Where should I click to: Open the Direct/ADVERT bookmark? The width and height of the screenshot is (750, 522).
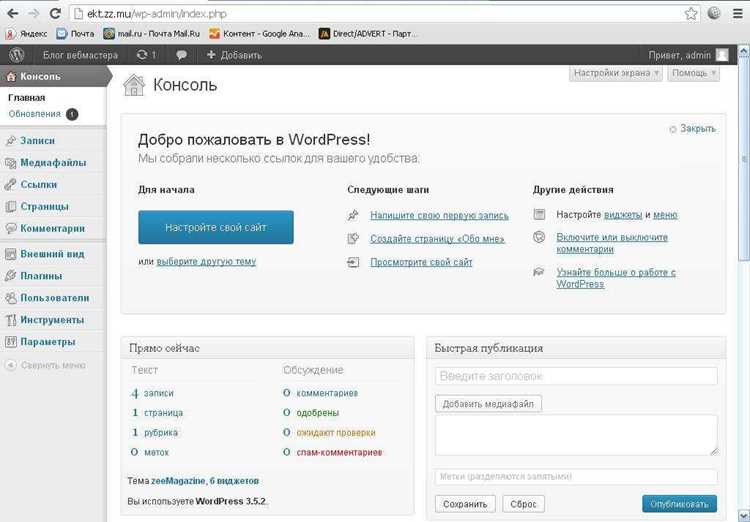[x=368, y=33]
